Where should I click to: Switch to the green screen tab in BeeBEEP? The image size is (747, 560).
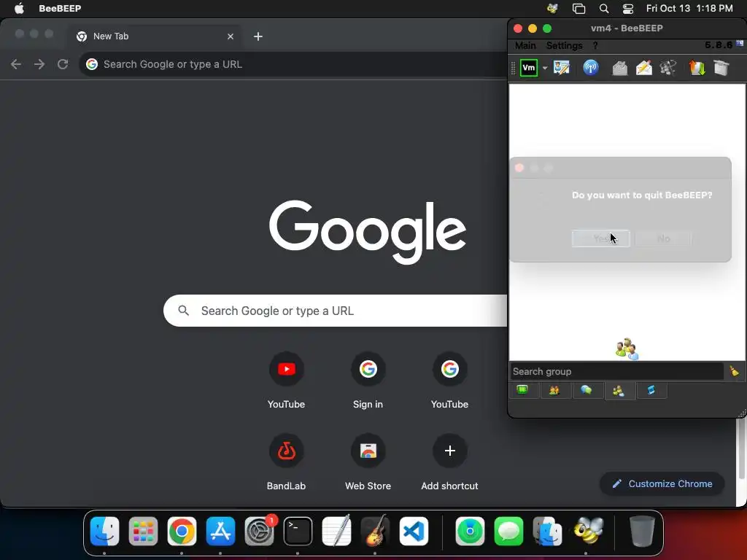(522, 391)
